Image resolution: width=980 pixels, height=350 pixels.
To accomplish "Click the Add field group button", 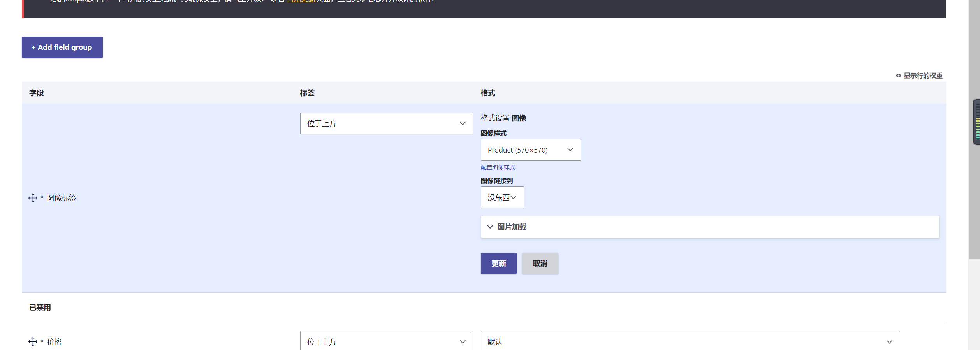I will coord(62,47).
